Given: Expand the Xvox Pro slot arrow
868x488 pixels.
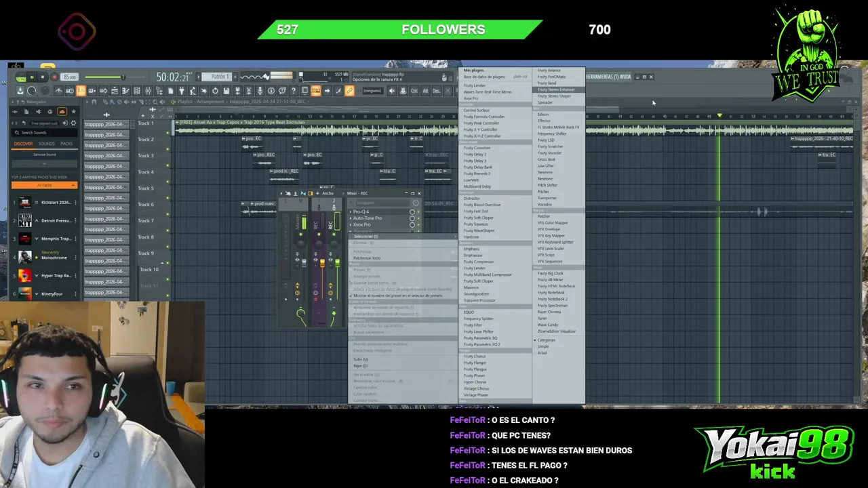Looking at the screenshot, I should tap(351, 224).
